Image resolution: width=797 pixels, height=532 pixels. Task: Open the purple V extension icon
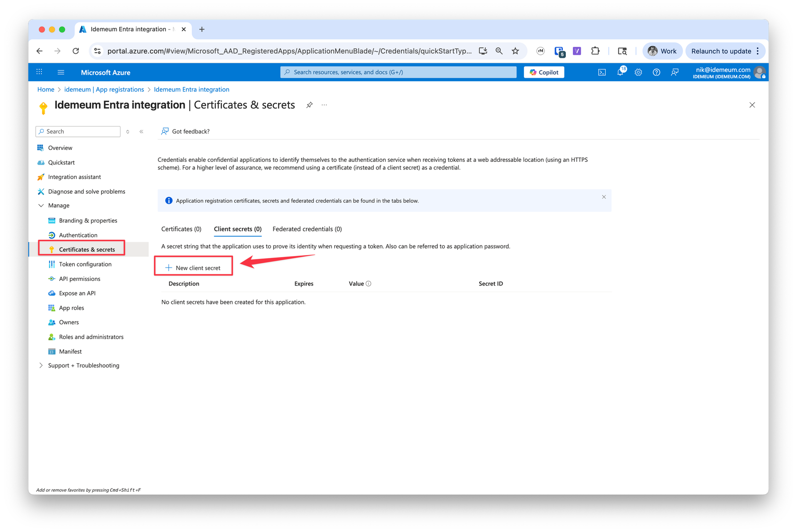coord(577,51)
